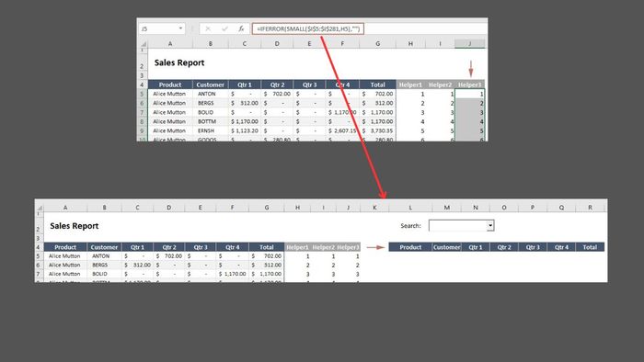This screenshot has height=362, width=644.
Task: Click 'Helper1' header in upper sheet
Action: [x=410, y=85]
